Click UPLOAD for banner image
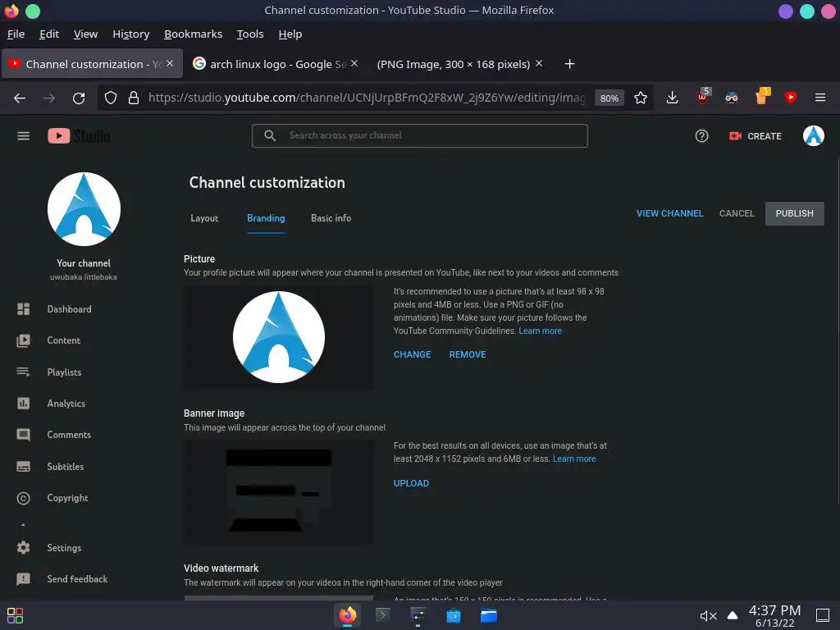Viewport: 840px width, 630px height. pyautogui.click(x=412, y=483)
